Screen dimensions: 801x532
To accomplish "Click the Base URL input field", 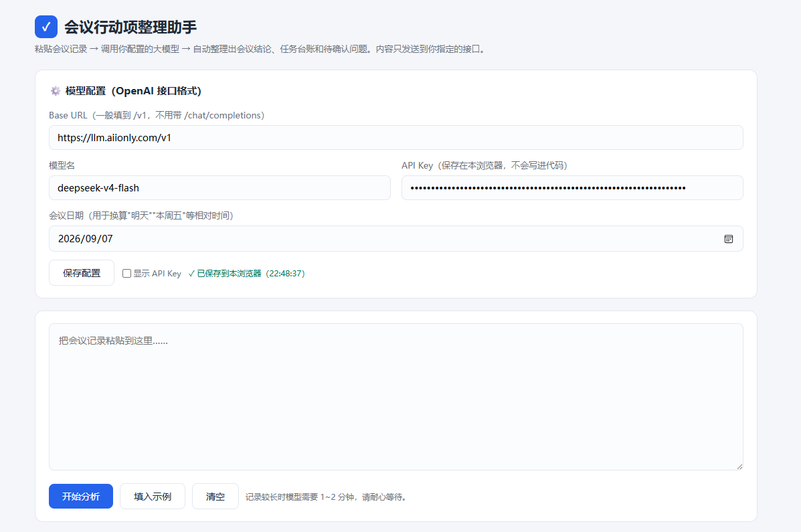I will click(396, 137).
